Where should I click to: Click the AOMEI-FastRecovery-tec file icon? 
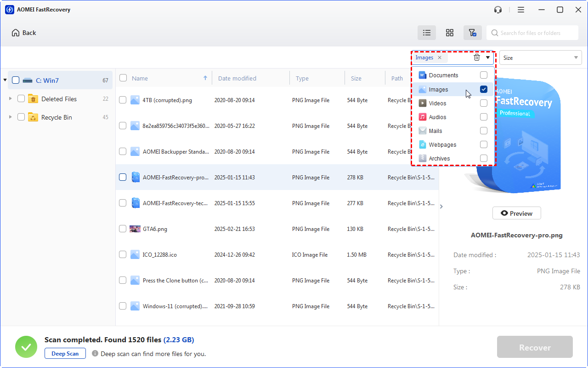135,203
